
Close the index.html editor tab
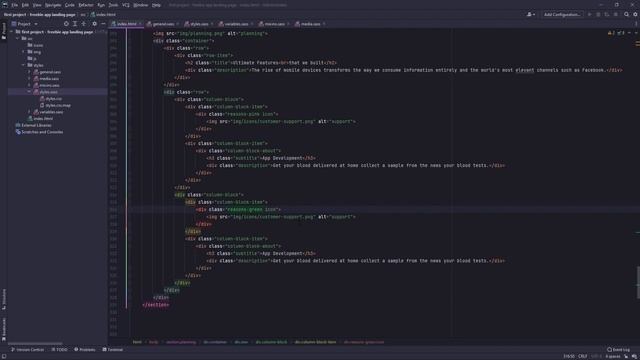[140, 24]
